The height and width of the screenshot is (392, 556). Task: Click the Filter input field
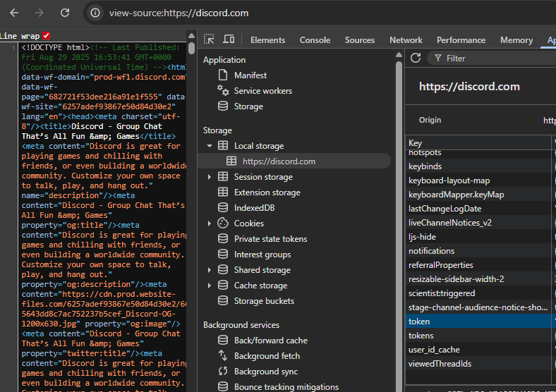tap(494, 59)
